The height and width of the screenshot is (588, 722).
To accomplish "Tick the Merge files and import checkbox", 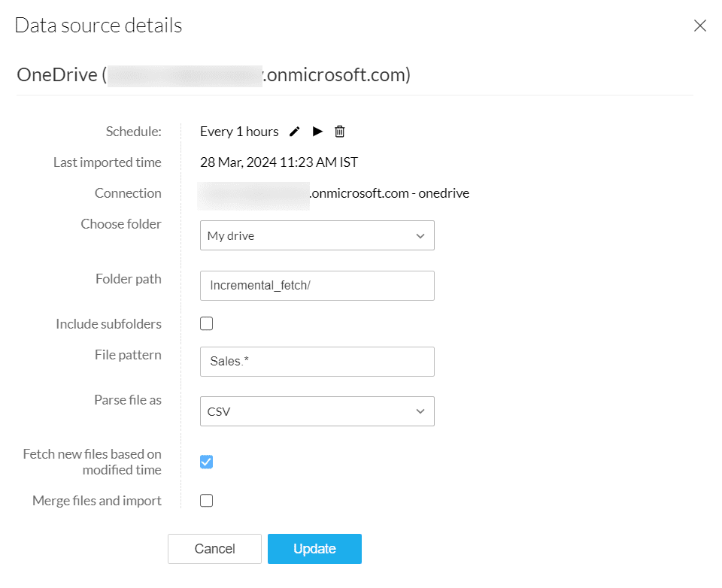I will 207,501.
